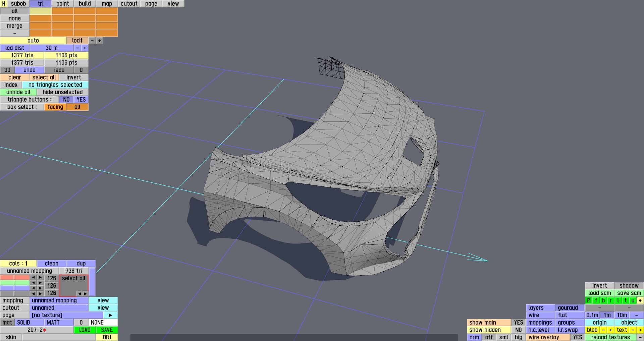This screenshot has width=644, height=341.
Task: Select the green b view button
Action: [x=603, y=300]
